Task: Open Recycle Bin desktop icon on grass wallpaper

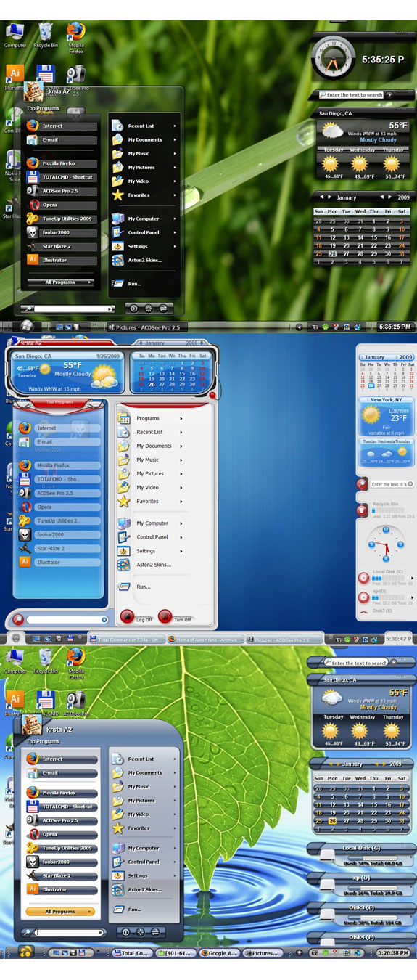Action: [x=45, y=35]
